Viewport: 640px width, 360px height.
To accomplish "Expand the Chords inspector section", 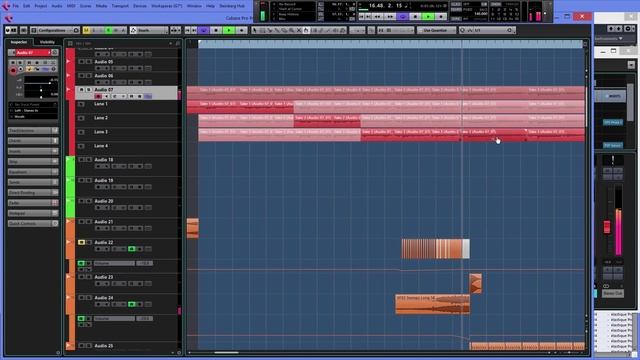I will tap(33, 141).
